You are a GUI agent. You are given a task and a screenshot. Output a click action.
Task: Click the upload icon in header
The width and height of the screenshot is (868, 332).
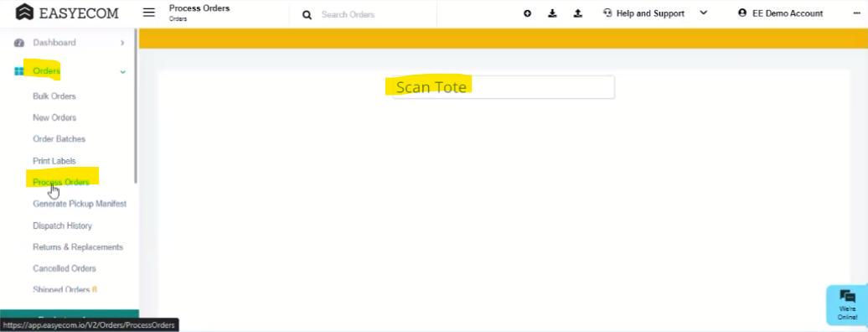pyautogui.click(x=578, y=13)
